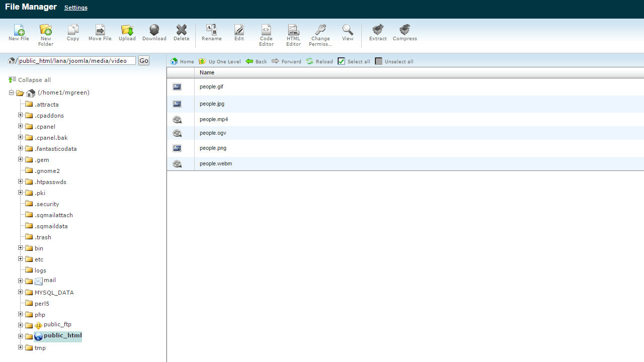Collapse the /home1/mgreen root node
The image size is (644, 362).
click(12, 93)
